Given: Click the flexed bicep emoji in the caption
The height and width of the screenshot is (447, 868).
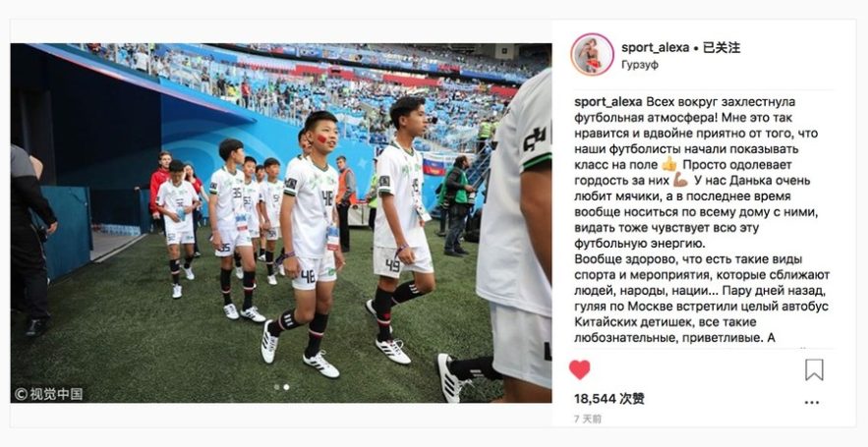Looking at the screenshot, I should [x=680, y=180].
